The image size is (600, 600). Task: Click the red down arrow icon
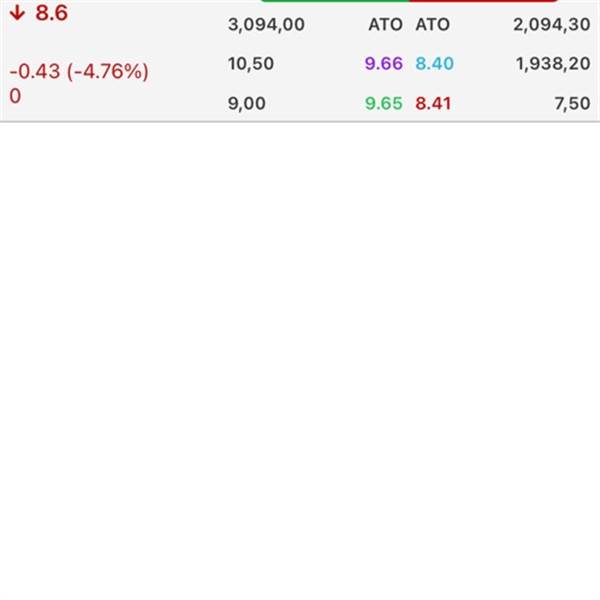click(17, 13)
